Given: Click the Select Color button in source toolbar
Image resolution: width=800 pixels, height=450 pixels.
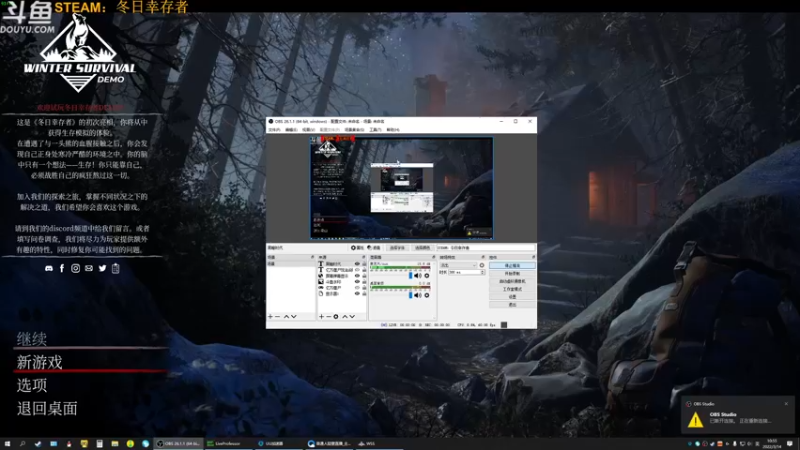Looking at the screenshot, I should click(x=423, y=248).
